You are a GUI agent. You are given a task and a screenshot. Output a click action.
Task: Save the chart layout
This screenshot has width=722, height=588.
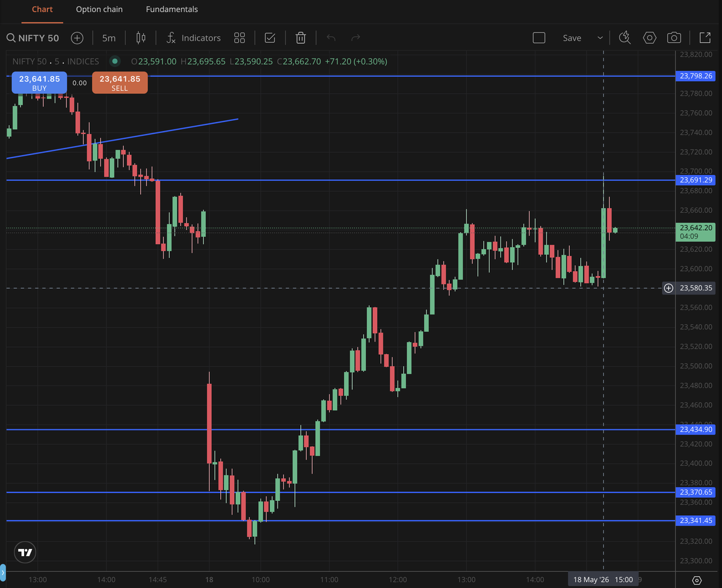point(572,38)
